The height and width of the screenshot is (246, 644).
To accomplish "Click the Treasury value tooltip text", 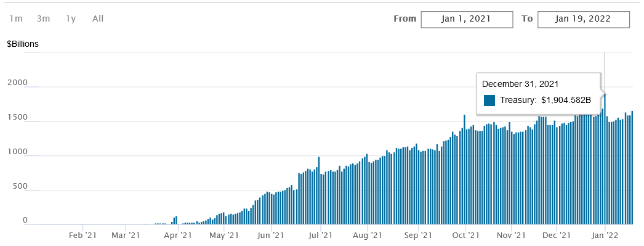I will pyautogui.click(x=545, y=100).
